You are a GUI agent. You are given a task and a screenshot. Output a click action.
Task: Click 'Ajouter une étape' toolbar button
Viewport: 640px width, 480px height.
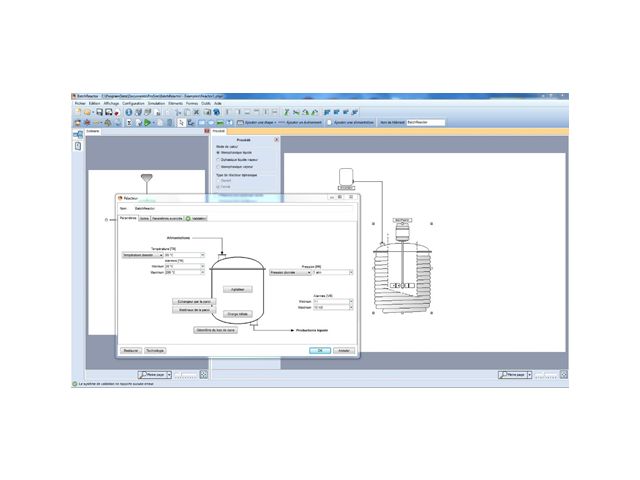coord(258,122)
